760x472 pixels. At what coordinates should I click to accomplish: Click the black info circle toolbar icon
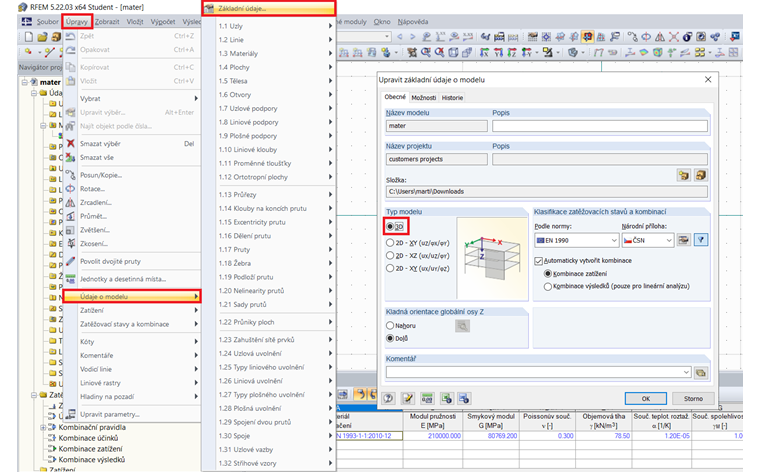pyautogui.click(x=687, y=37)
